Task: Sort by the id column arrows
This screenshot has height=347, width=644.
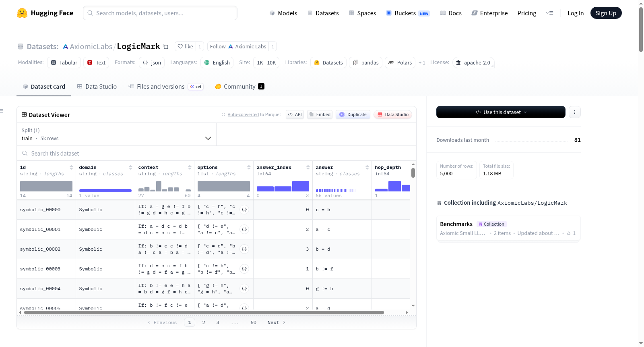Action: (x=71, y=167)
